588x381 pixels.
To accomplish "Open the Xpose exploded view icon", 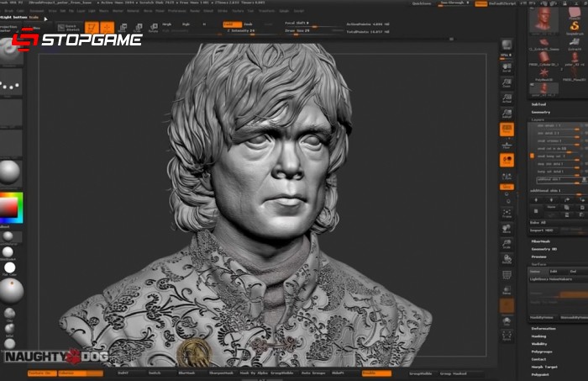I will (x=507, y=336).
